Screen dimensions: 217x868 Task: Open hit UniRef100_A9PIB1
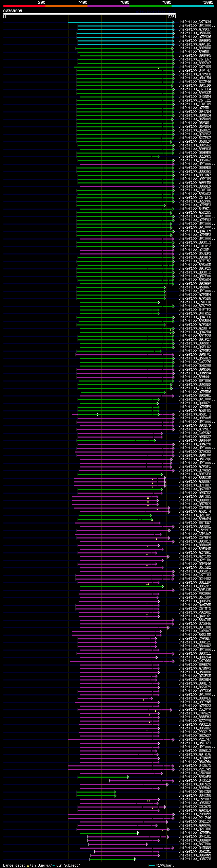pos(195,45)
